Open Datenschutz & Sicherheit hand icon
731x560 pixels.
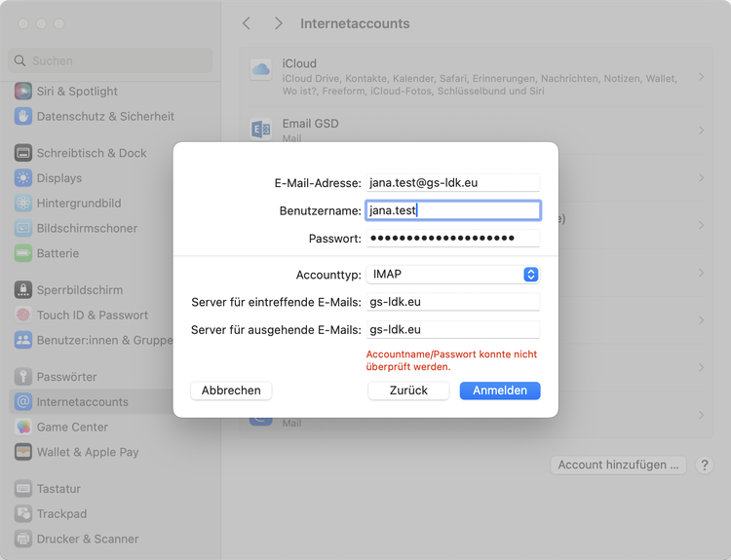pyautogui.click(x=23, y=117)
